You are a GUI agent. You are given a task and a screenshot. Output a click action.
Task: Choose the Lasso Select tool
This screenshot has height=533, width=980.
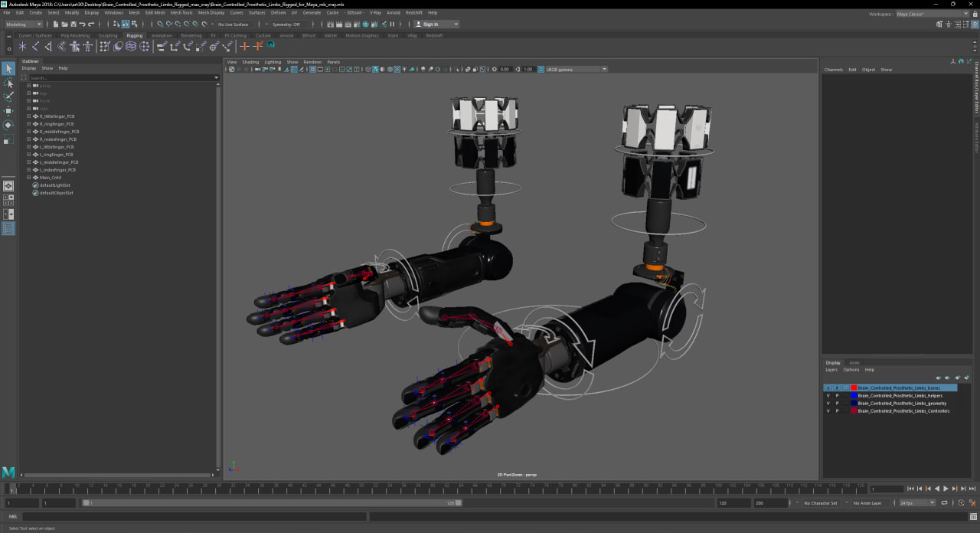tap(8, 83)
